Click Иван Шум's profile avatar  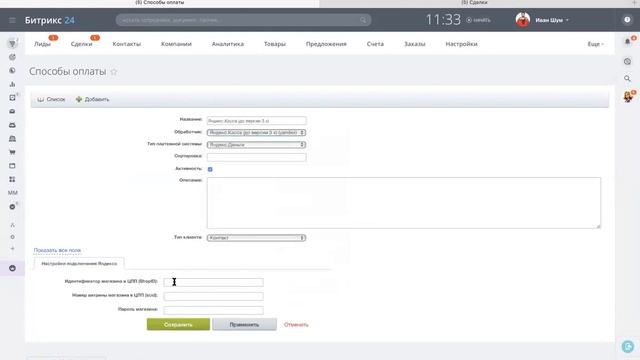click(x=523, y=20)
